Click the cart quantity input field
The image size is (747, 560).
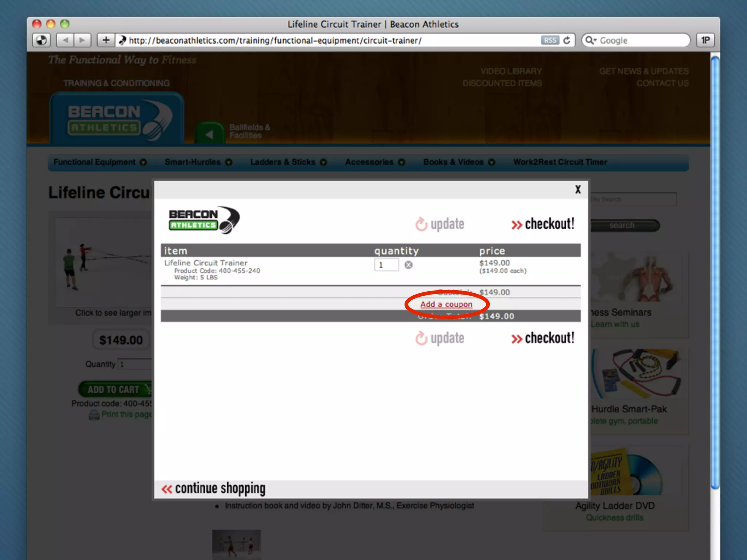click(386, 265)
